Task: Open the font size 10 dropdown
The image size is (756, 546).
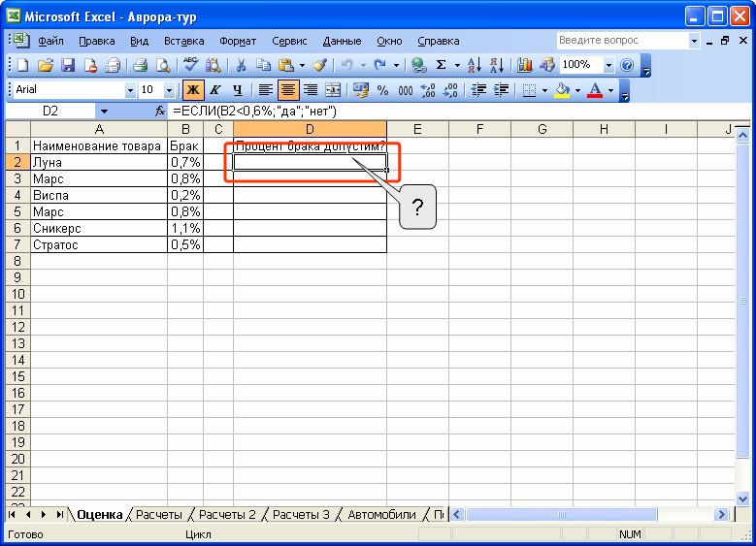Action: pyautogui.click(x=169, y=90)
